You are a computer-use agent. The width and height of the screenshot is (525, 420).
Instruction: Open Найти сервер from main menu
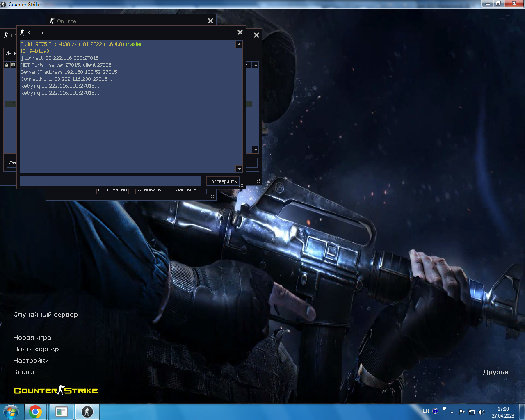pos(36,349)
